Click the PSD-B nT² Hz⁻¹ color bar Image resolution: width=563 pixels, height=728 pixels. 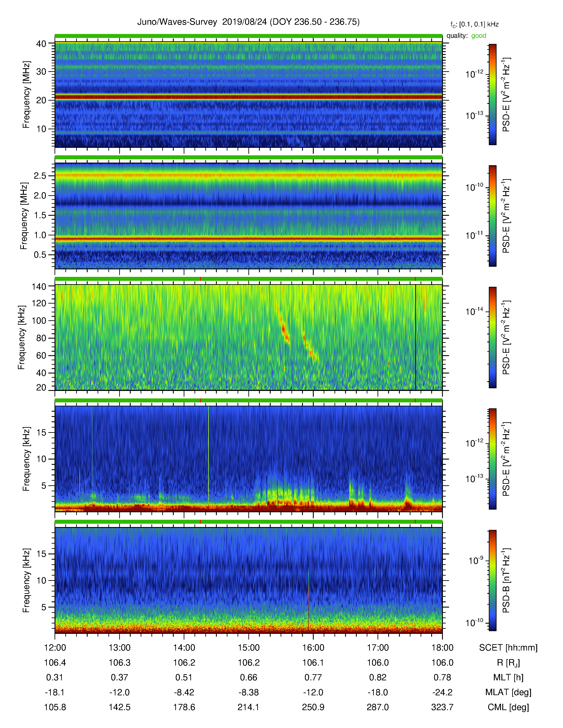coord(493,580)
